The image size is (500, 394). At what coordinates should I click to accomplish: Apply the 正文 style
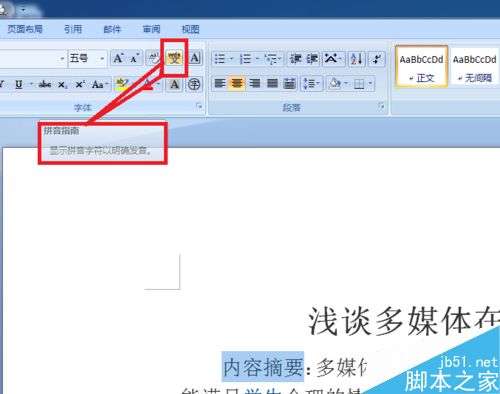(421, 67)
